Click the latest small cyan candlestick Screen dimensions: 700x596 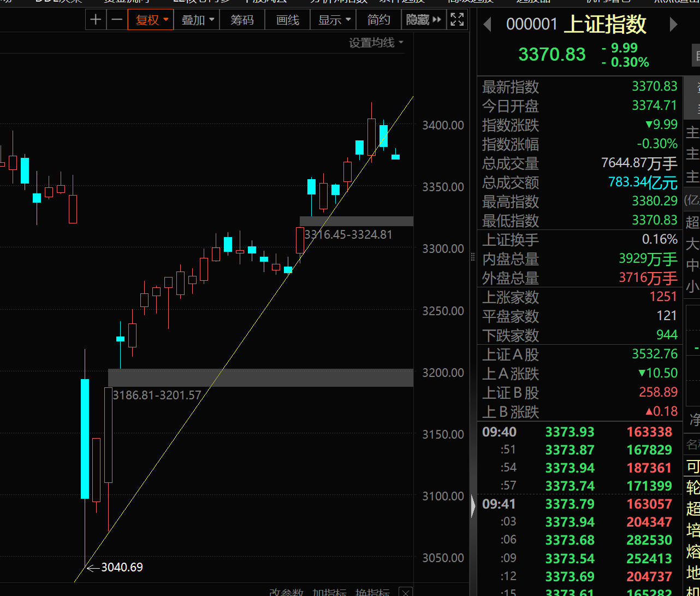[x=395, y=157]
